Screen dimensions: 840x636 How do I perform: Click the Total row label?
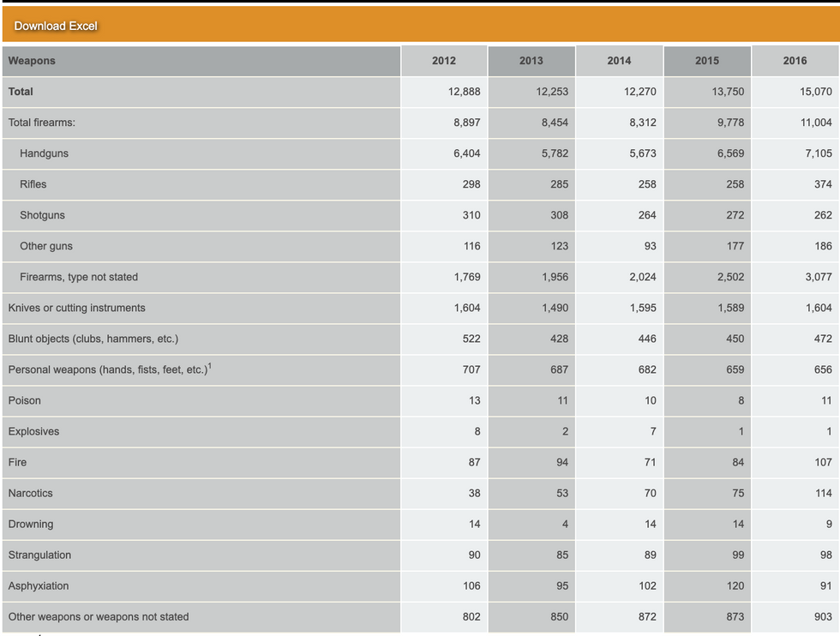click(21, 92)
